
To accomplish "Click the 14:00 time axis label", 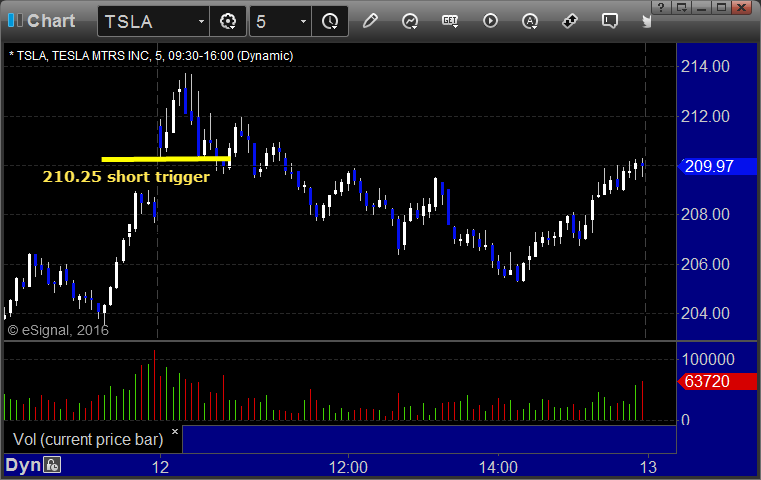I will [498, 467].
